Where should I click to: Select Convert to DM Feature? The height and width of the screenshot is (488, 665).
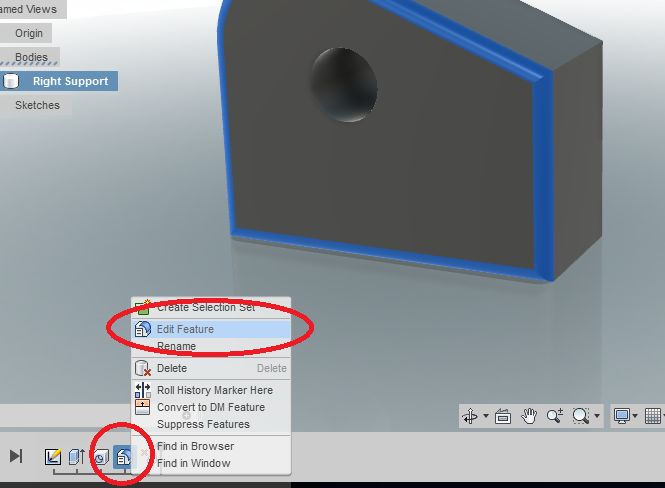211,407
